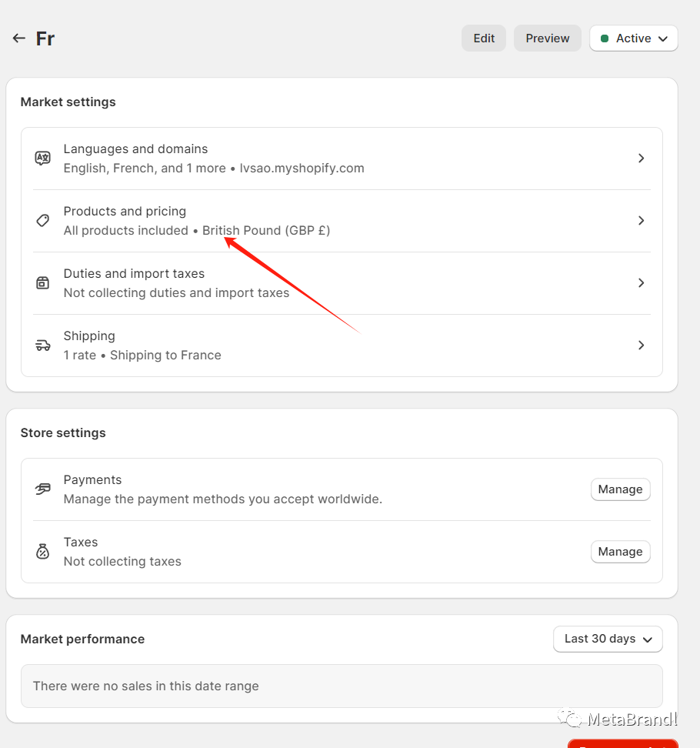Click the Preview button

click(x=548, y=38)
